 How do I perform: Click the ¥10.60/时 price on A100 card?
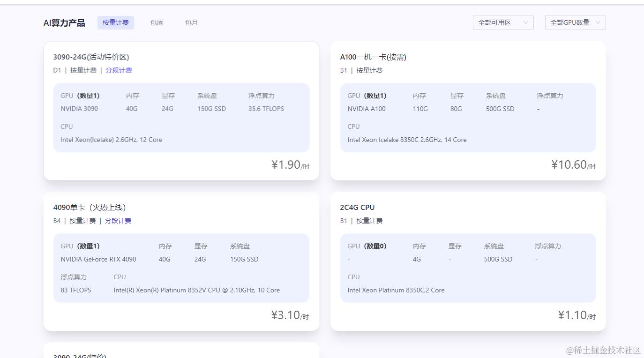(574, 165)
